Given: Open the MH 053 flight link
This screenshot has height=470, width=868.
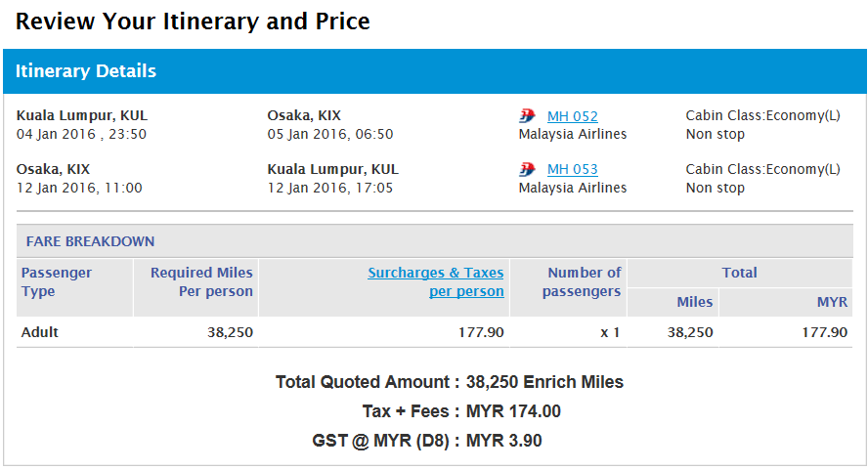Looking at the screenshot, I should tap(572, 170).
